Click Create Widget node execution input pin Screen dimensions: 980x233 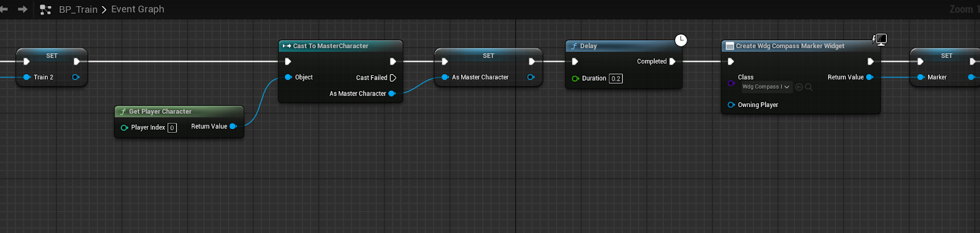pos(731,61)
